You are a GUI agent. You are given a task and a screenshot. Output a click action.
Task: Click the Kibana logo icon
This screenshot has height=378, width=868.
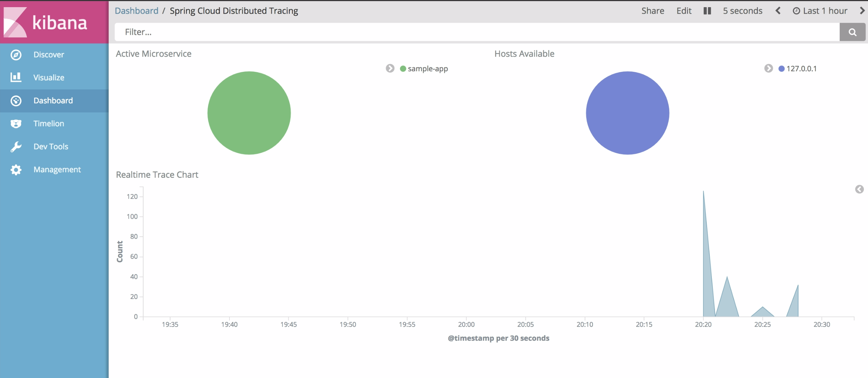tap(15, 22)
